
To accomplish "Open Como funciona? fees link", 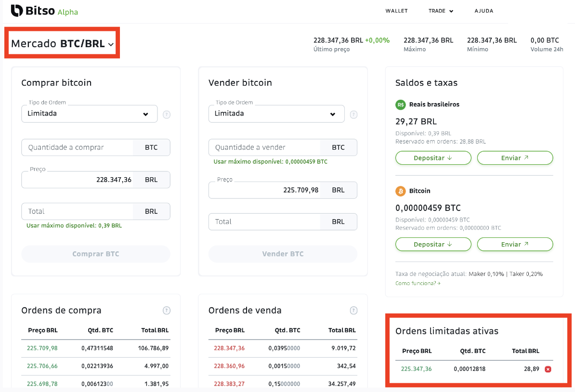I will [418, 284].
